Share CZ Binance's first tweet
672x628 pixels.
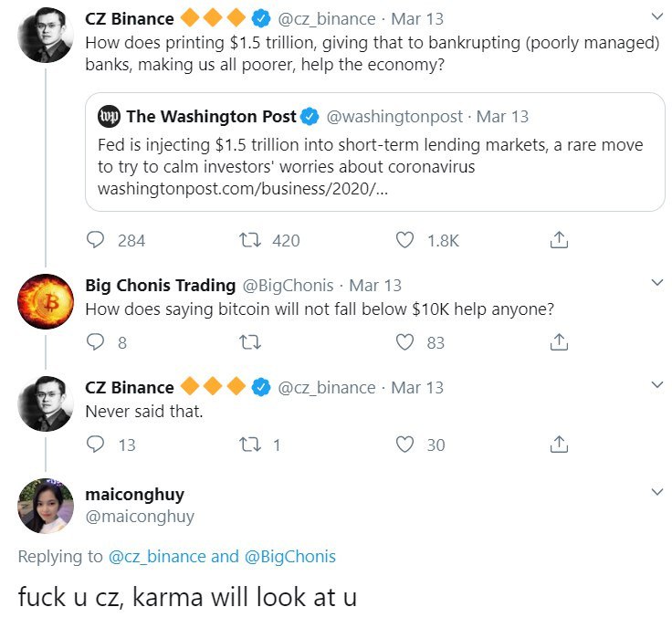pos(559,240)
